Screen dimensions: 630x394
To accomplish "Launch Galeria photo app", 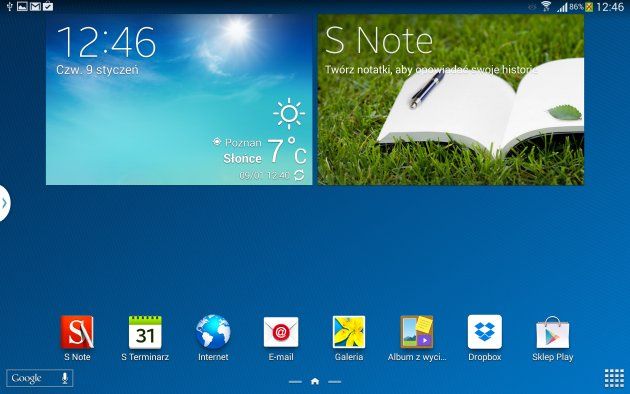I will [x=349, y=332].
